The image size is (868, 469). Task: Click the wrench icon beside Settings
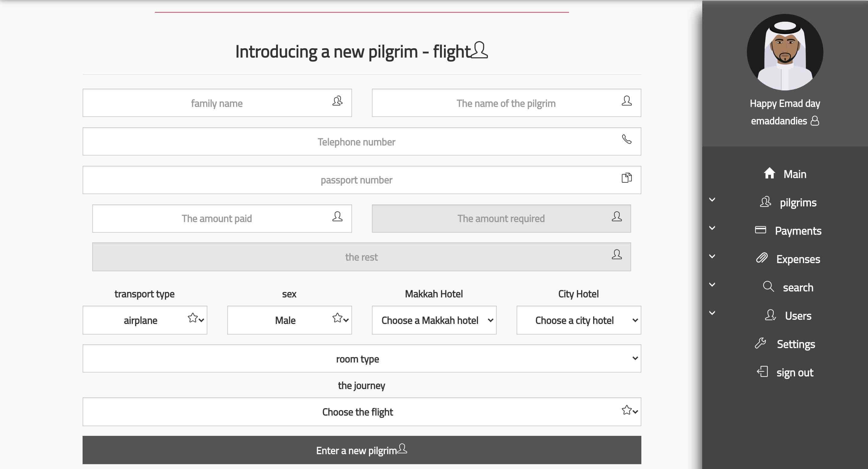click(x=760, y=343)
